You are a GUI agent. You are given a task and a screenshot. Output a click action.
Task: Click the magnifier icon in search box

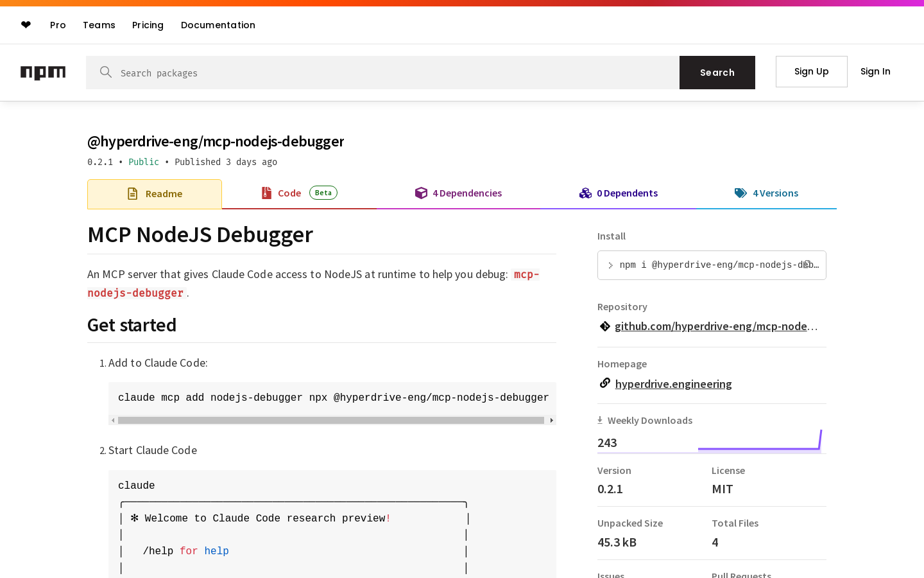point(106,72)
